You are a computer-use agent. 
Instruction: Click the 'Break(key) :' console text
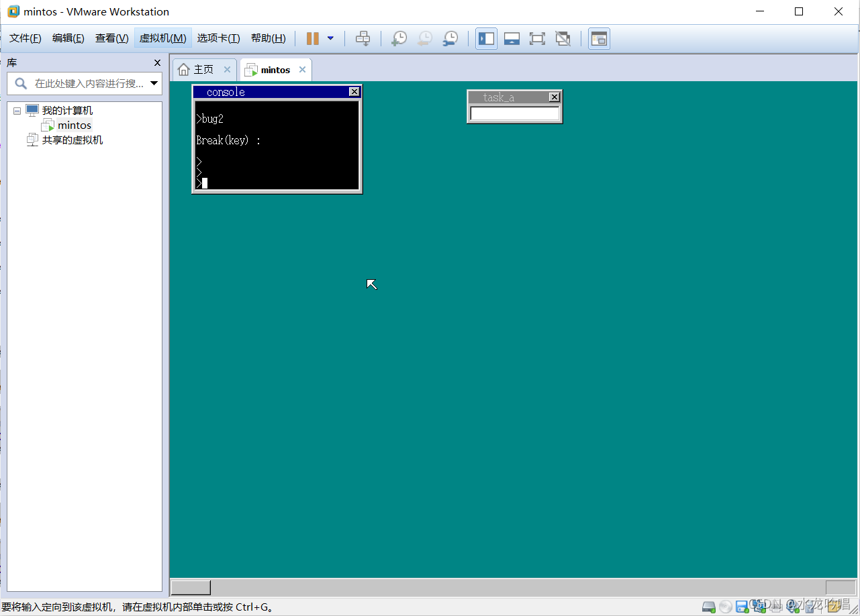tap(228, 140)
